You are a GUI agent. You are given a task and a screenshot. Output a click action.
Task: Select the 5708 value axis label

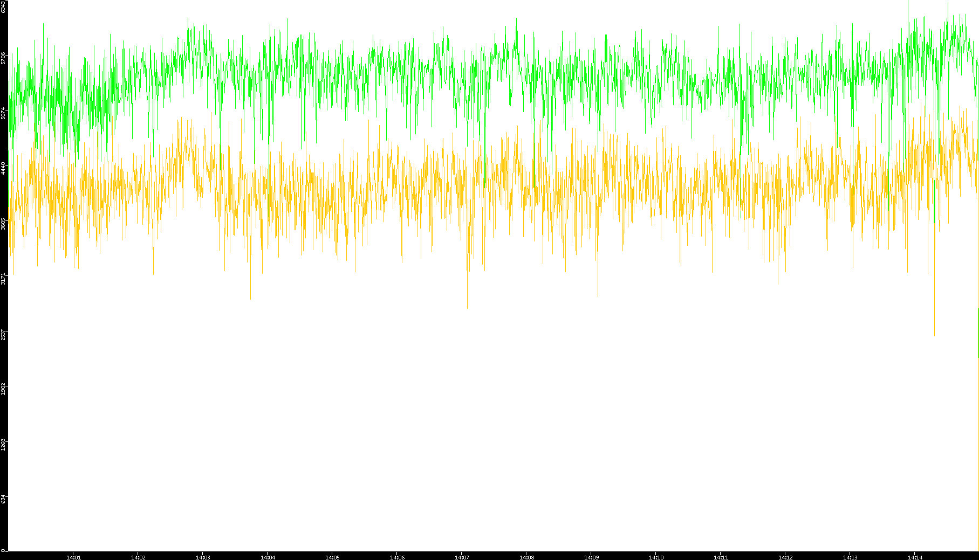pyautogui.click(x=3, y=58)
